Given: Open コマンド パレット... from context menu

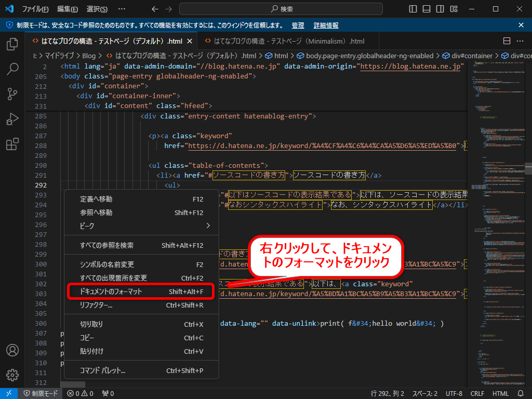Looking at the screenshot, I should [x=141, y=371].
